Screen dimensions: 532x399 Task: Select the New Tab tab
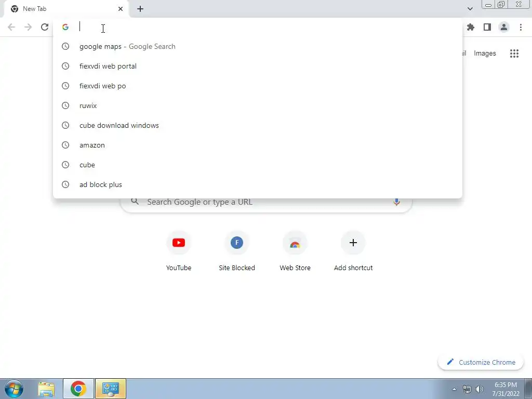tap(66, 9)
